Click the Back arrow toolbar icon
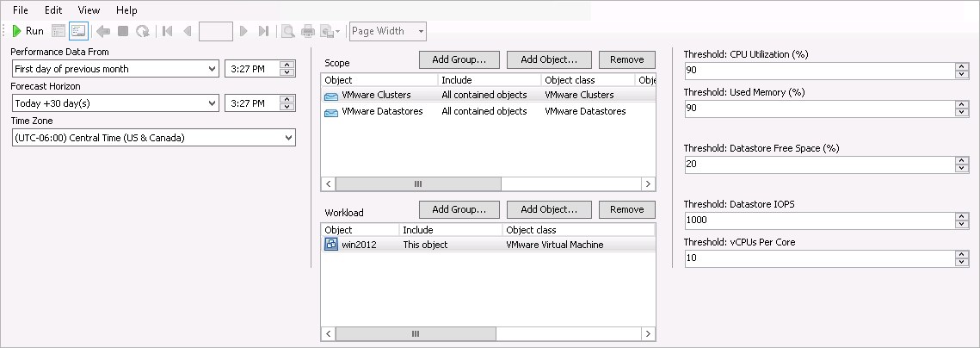Image resolution: width=980 pixels, height=348 pixels. coord(103,31)
